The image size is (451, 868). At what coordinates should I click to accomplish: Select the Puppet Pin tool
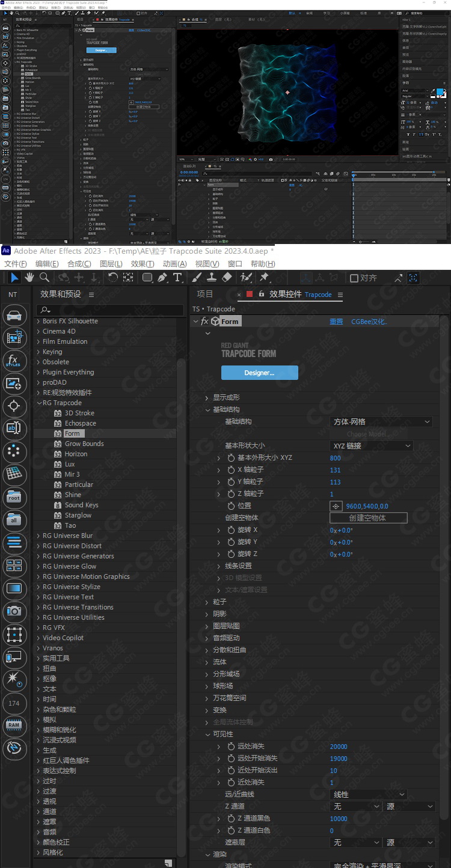pyautogui.click(x=264, y=277)
